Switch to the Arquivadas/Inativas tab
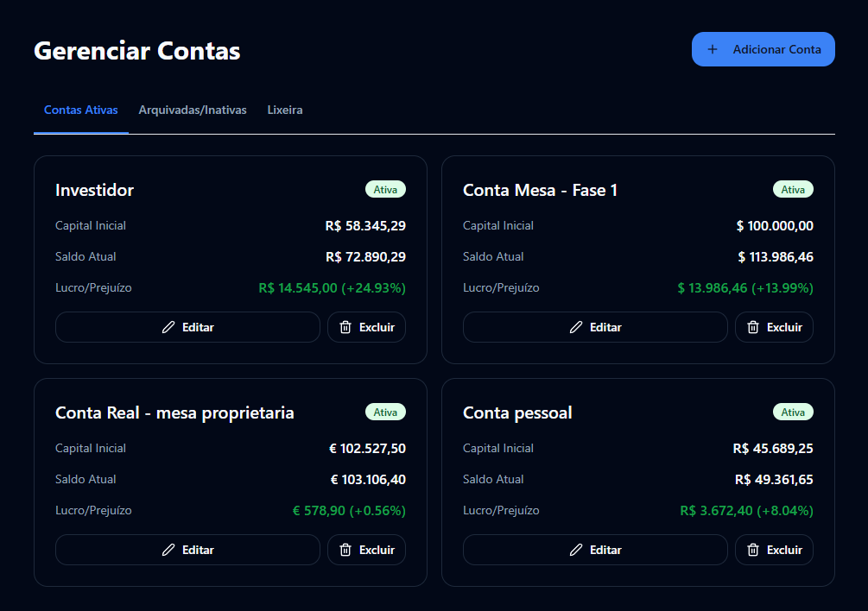868x611 pixels. [x=192, y=110]
